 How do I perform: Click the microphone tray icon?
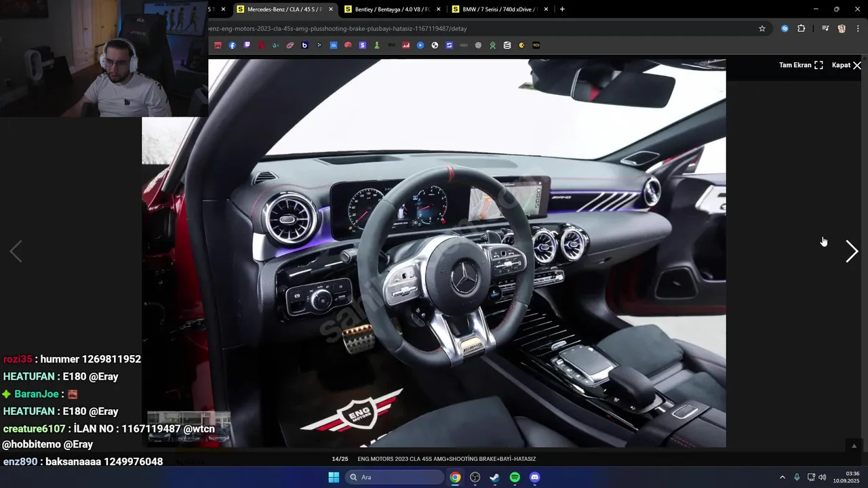797,477
